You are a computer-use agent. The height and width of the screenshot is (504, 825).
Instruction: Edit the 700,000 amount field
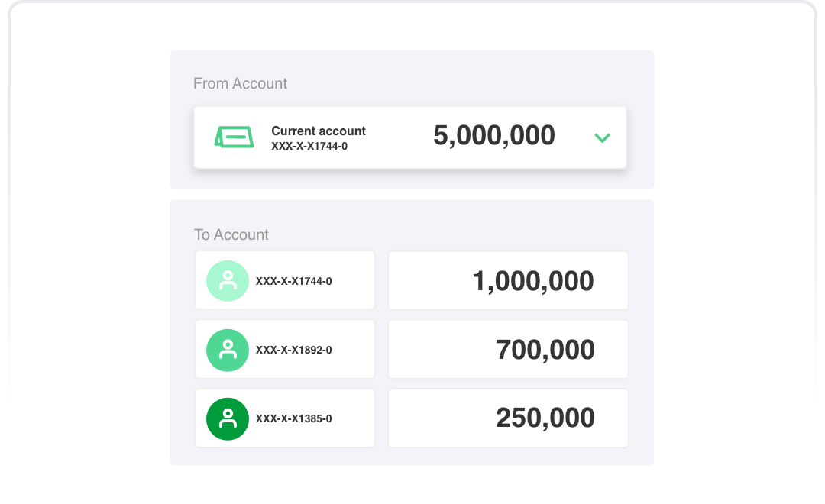point(508,349)
